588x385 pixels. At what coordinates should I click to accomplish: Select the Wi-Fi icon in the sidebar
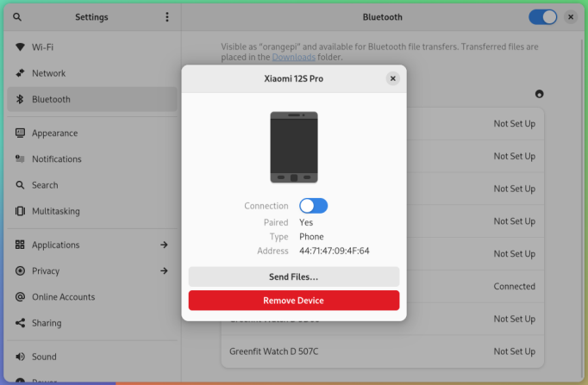tap(20, 47)
